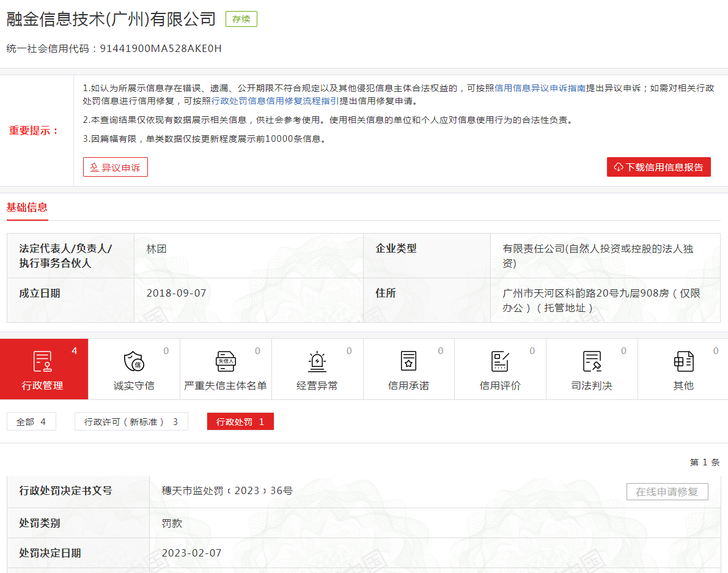Screen dimensions: 728x573
Task: Open the 信用信息异议申诉指南 link
Action: 540,88
